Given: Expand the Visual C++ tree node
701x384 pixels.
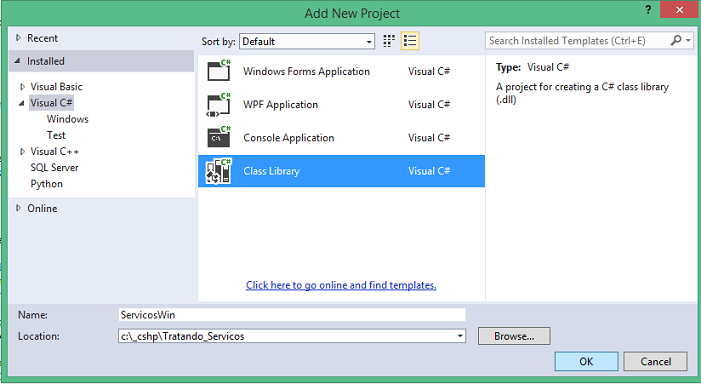Looking at the screenshot, I should click(x=22, y=152).
